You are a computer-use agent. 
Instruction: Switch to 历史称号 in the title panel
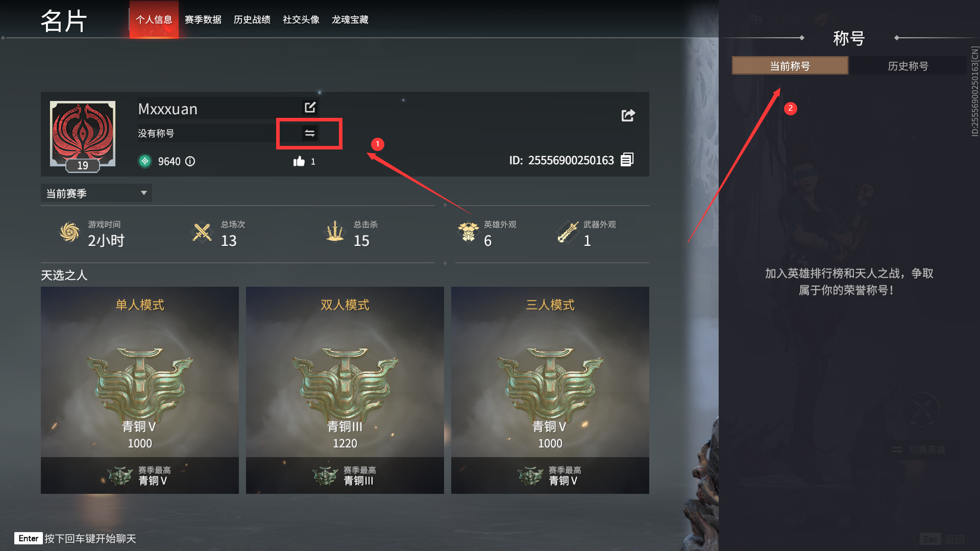click(908, 66)
